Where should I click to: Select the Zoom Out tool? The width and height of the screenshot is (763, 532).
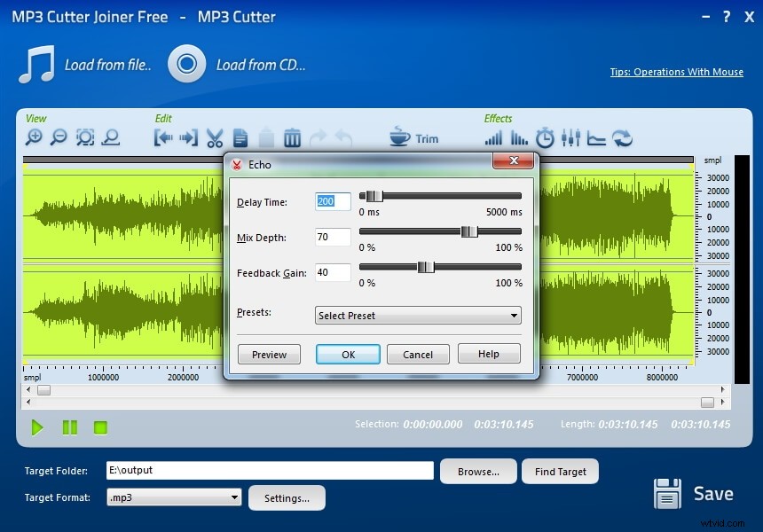pos(59,137)
